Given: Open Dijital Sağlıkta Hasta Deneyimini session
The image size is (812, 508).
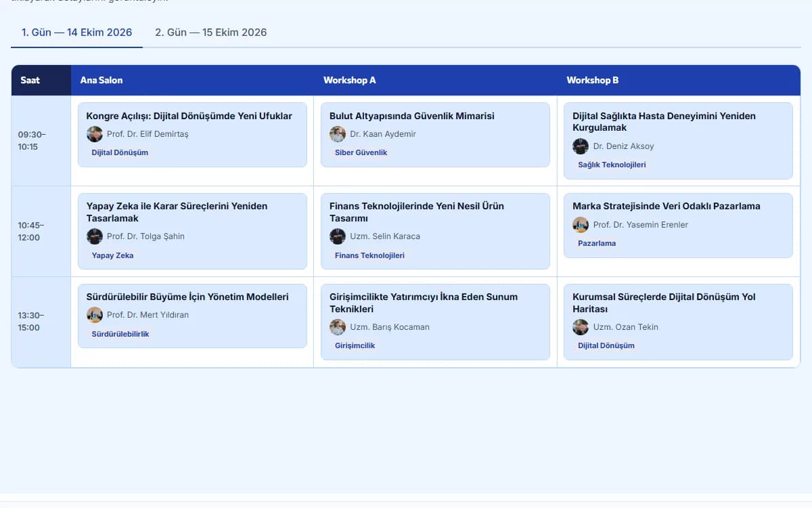Looking at the screenshot, I should coord(678,141).
